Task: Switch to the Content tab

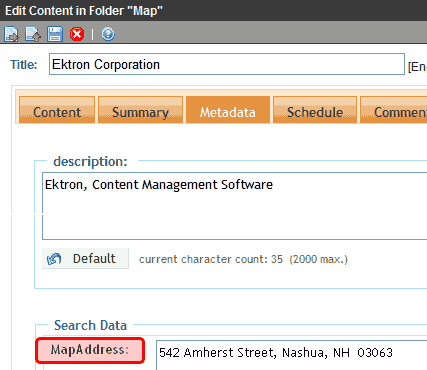Action: point(57,110)
